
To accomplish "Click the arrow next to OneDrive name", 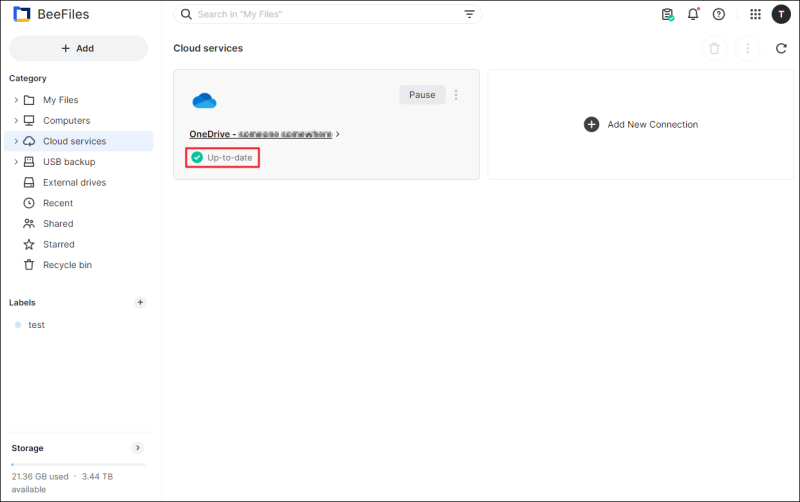I will pos(338,134).
